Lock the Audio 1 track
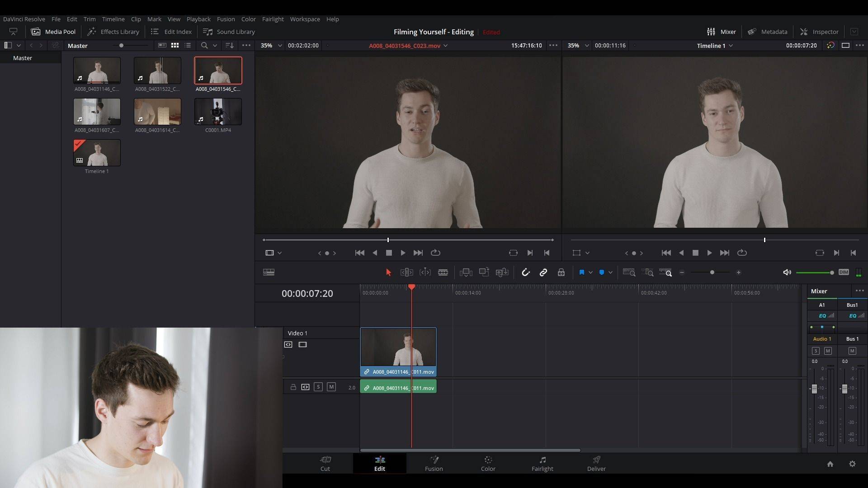 [294, 387]
